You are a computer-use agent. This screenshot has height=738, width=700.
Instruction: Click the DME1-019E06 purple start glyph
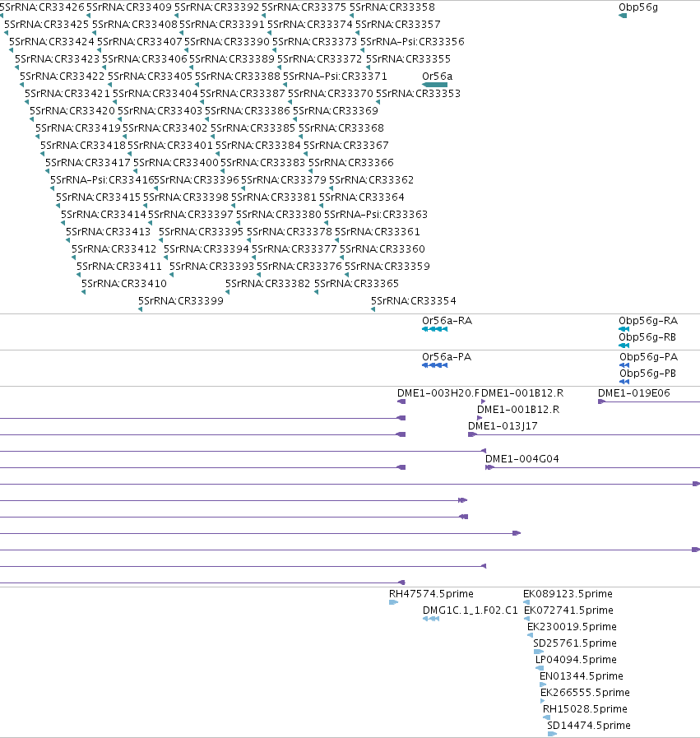click(601, 401)
